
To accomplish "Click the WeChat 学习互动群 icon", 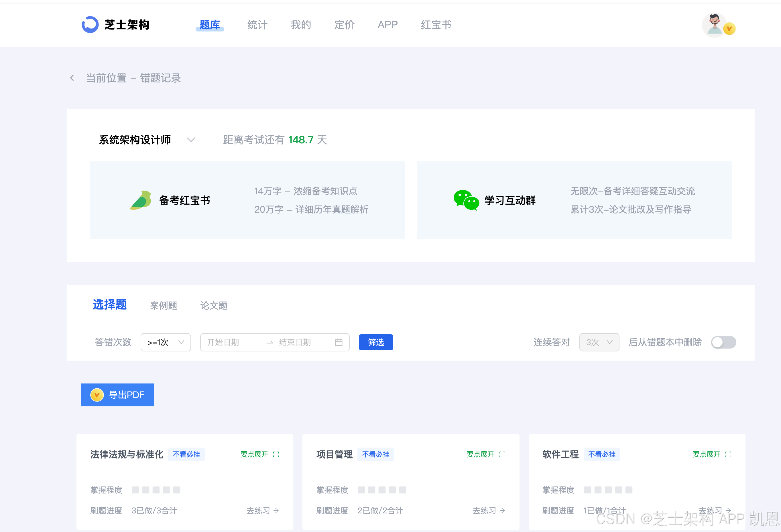I will pyautogui.click(x=466, y=200).
